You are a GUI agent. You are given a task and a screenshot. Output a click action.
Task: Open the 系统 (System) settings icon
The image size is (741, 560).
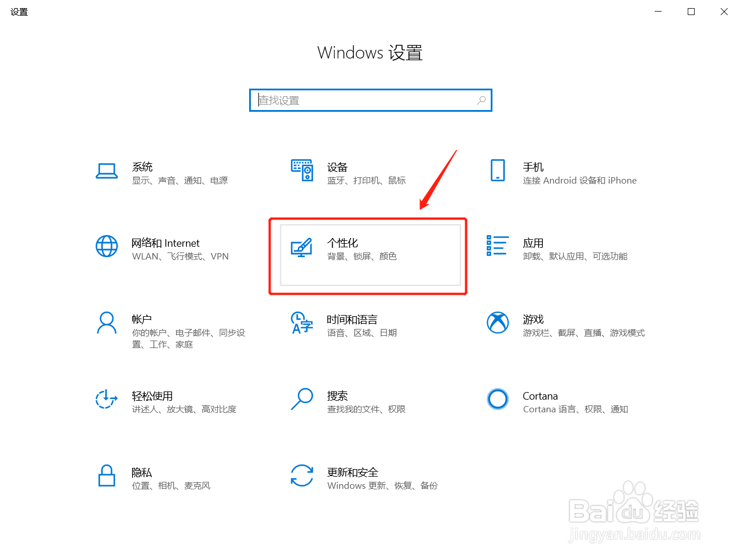click(x=107, y=171)
